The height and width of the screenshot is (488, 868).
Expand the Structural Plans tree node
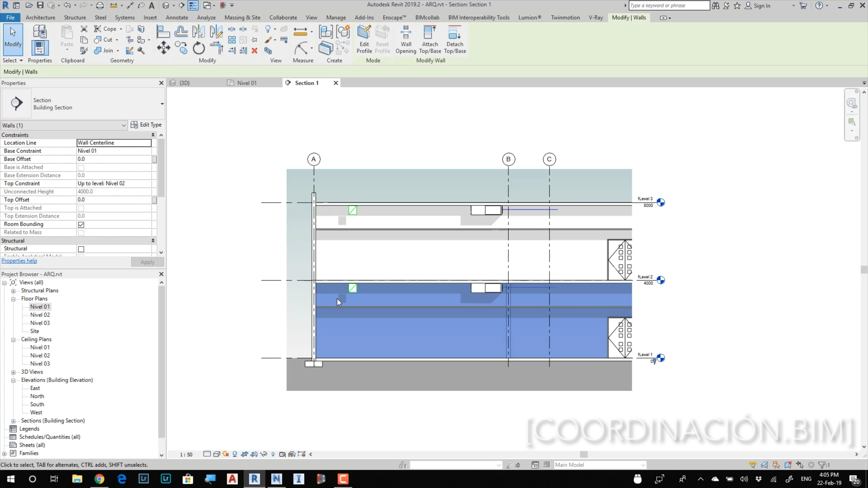click(x=13, y=291)
